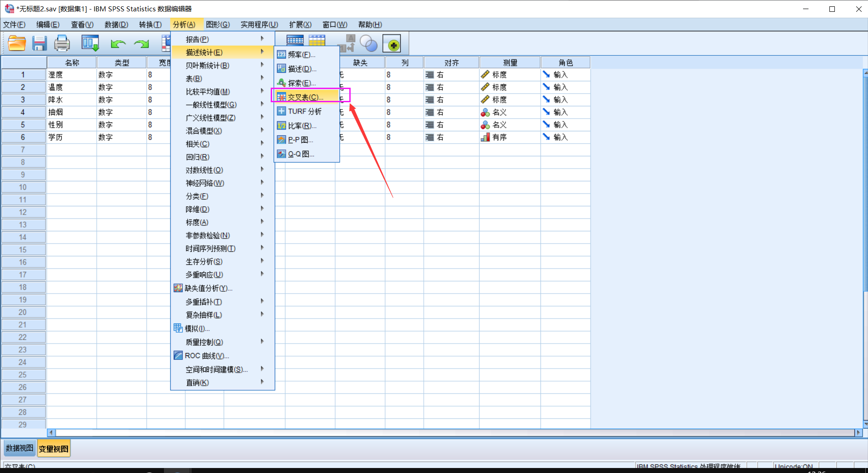Switch to the 变量视图 tab
This screenshot has width=868, height=473.
tap(54, 449)
